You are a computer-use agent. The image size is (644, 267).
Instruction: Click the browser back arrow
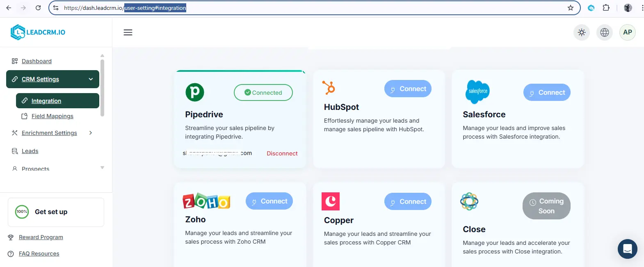[9, 8]
